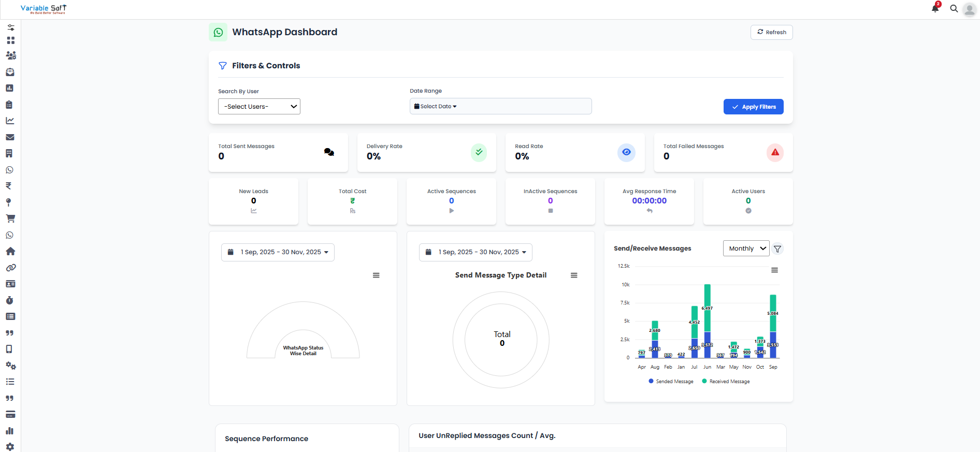Open the home icon in the sidebar
Viewport: 980px width, 452px height.
point(10,251)
